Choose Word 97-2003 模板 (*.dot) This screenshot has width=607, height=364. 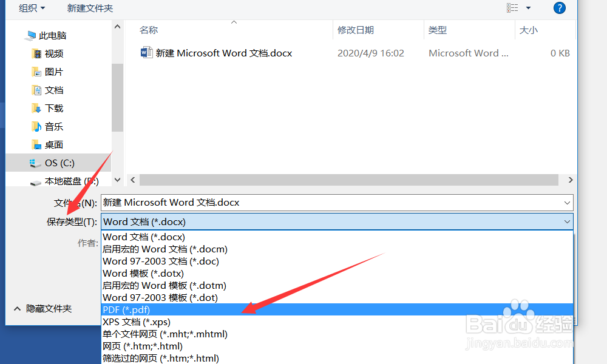tap(337, 297)
